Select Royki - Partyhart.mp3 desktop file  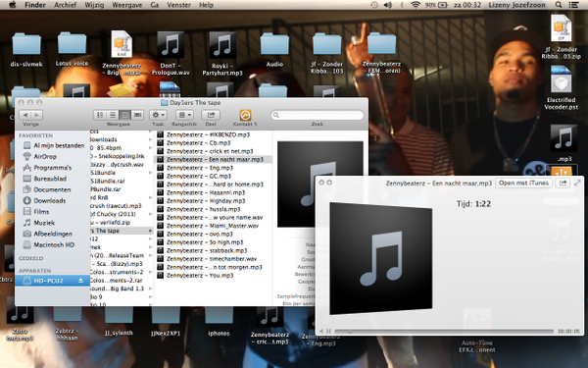pyautogui.click(x=222, y=53)
